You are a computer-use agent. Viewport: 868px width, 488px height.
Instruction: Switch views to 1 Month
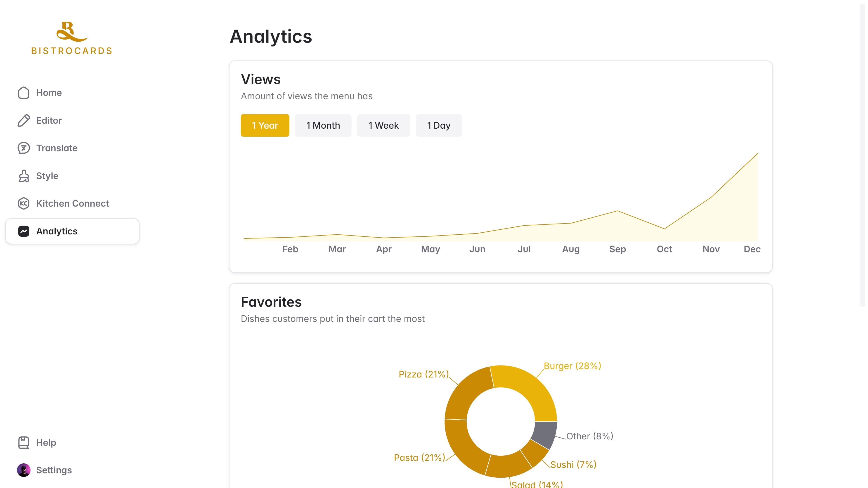tap(323, 125)
